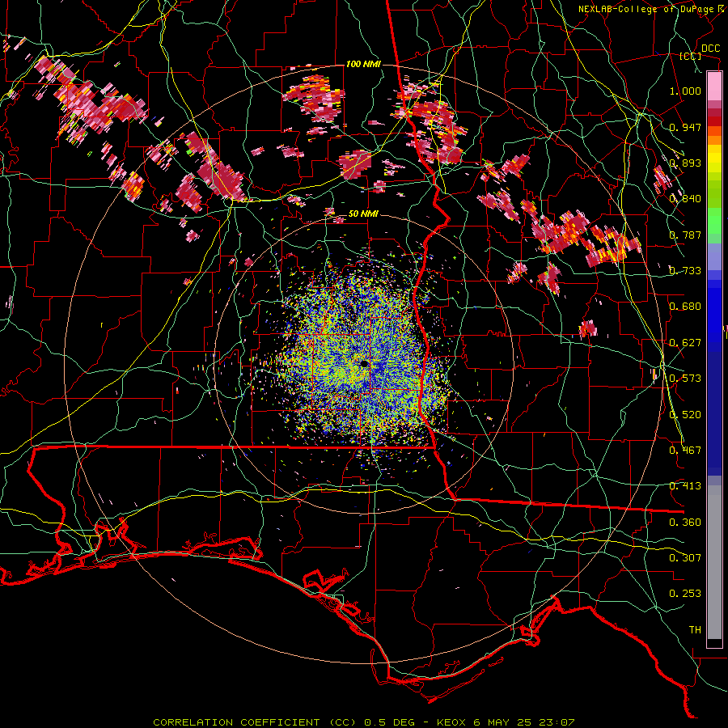Select the 1.000 legend value
This screenshot has width=728, height=728.
point(685,91)
